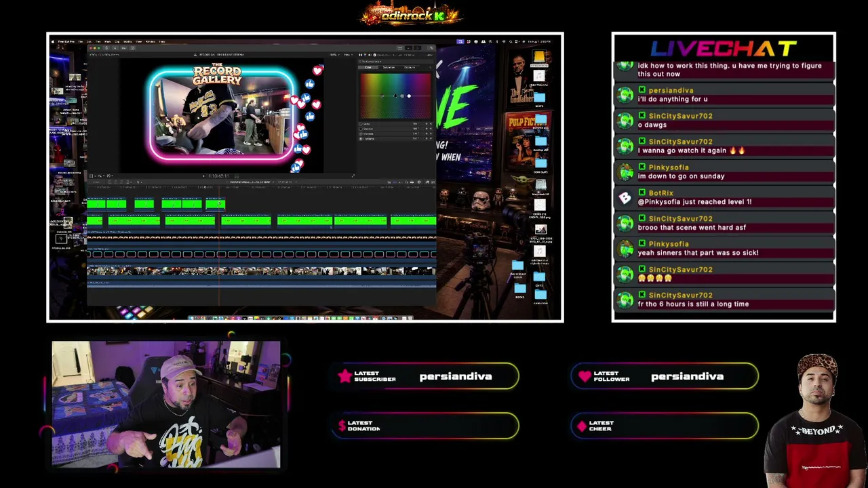Select the last green clip in the top timeline row

(x=215, y=203)
